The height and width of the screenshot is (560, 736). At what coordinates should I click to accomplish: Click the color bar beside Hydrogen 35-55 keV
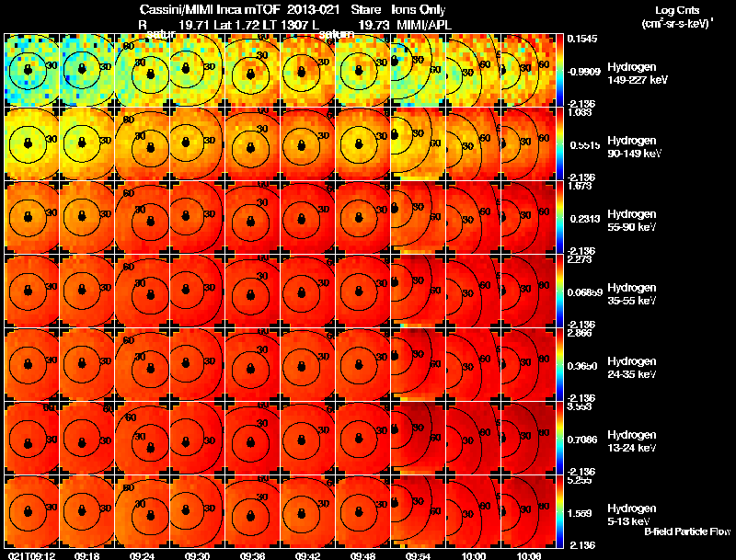[x=559, y=291]
